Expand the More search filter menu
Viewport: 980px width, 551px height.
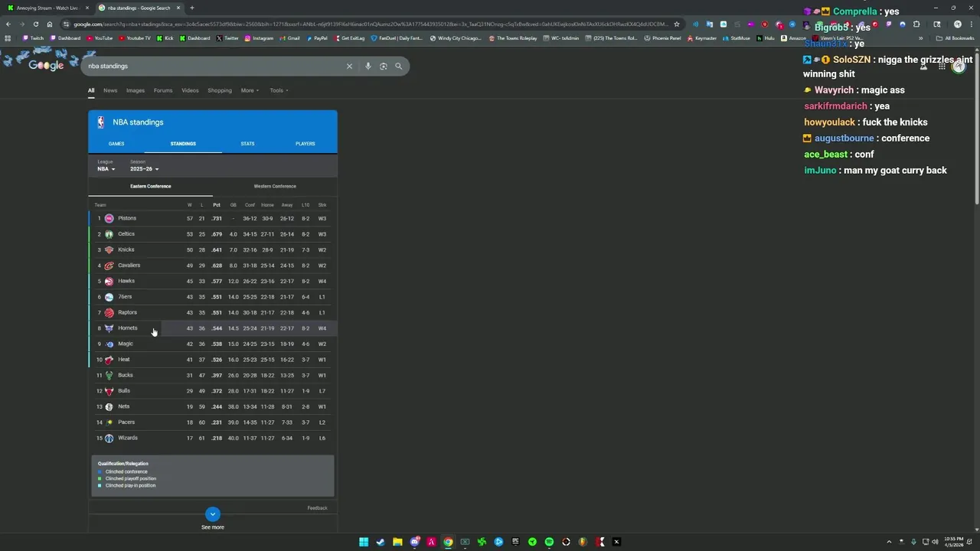click(x=250, y=90)
